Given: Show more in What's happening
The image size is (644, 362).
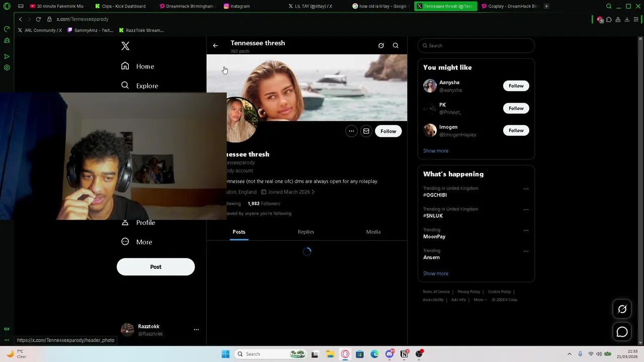Looking at the screenshot, I should tap(436, 274).
